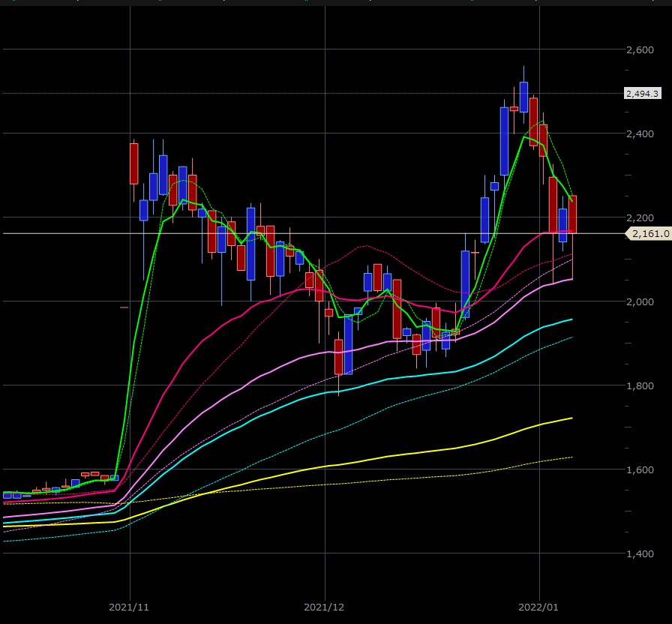672x624 pixels.
Task: Click the 2,494.3 crosshair price label
Action: click(x=642, y=94)
